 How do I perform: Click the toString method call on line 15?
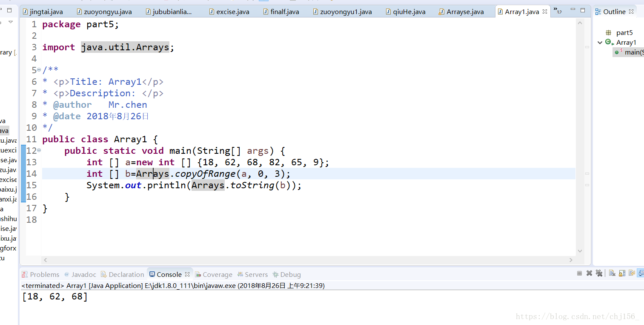point(252,185)
